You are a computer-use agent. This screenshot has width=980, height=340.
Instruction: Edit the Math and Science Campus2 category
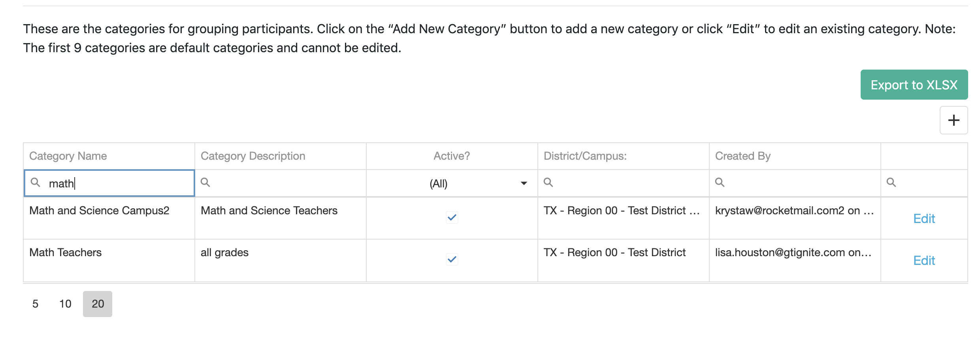[924, 219]
